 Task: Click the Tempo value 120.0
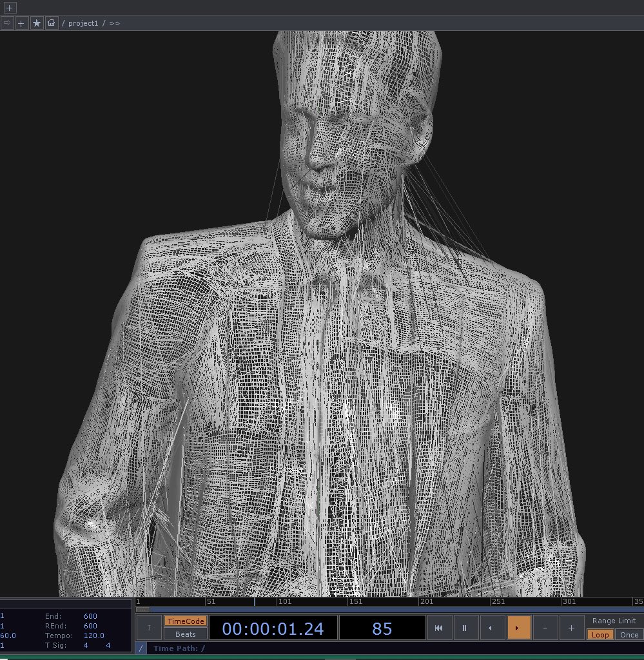pos(94,636)
